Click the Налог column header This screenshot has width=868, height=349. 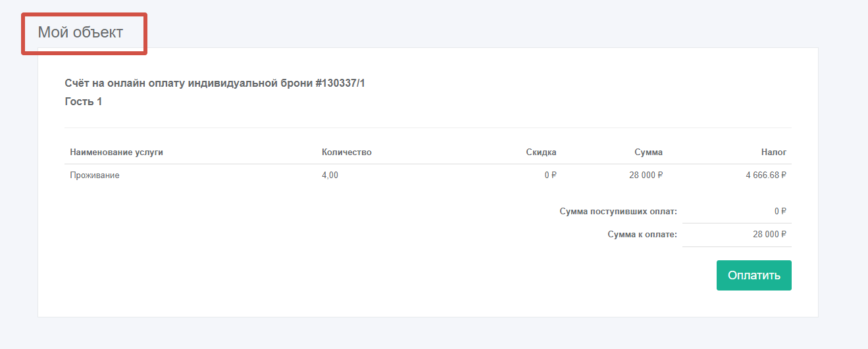774,152
